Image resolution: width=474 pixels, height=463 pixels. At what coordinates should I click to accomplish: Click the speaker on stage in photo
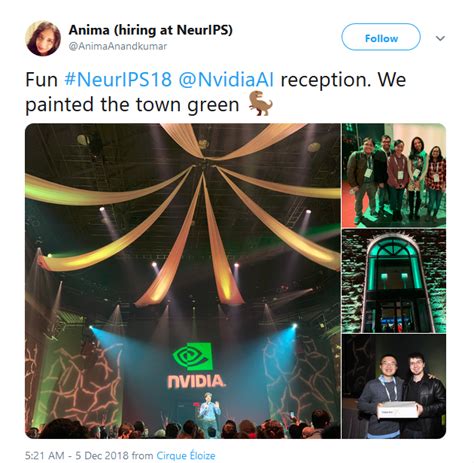point(209,411)
